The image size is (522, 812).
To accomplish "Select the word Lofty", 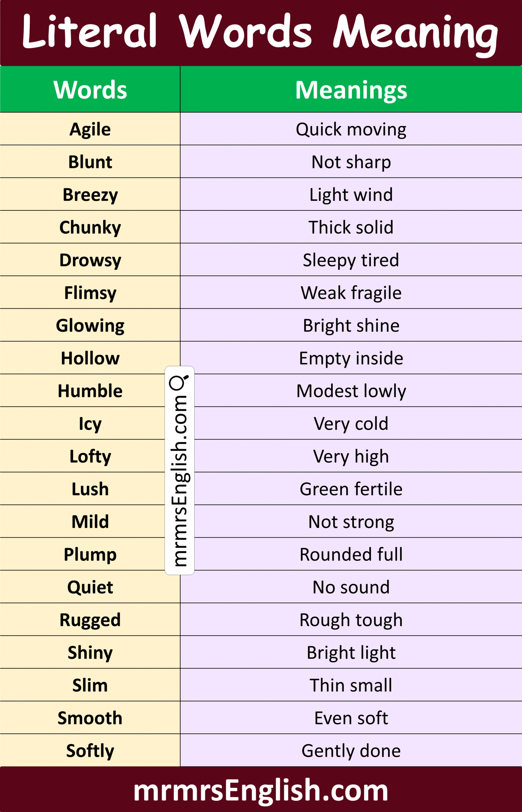I will point(90,456).
